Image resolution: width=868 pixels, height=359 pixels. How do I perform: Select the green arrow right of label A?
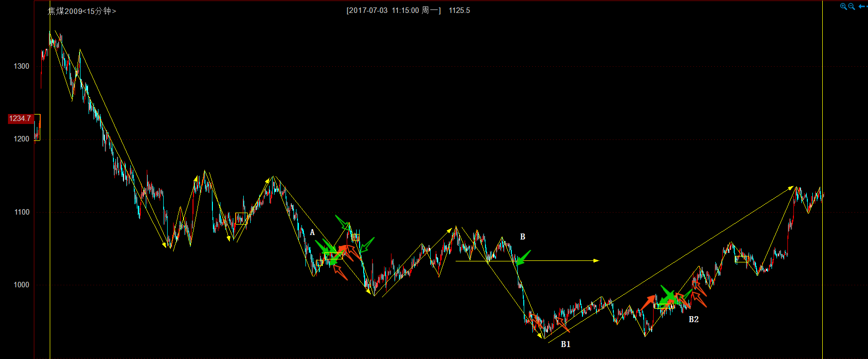324,247
